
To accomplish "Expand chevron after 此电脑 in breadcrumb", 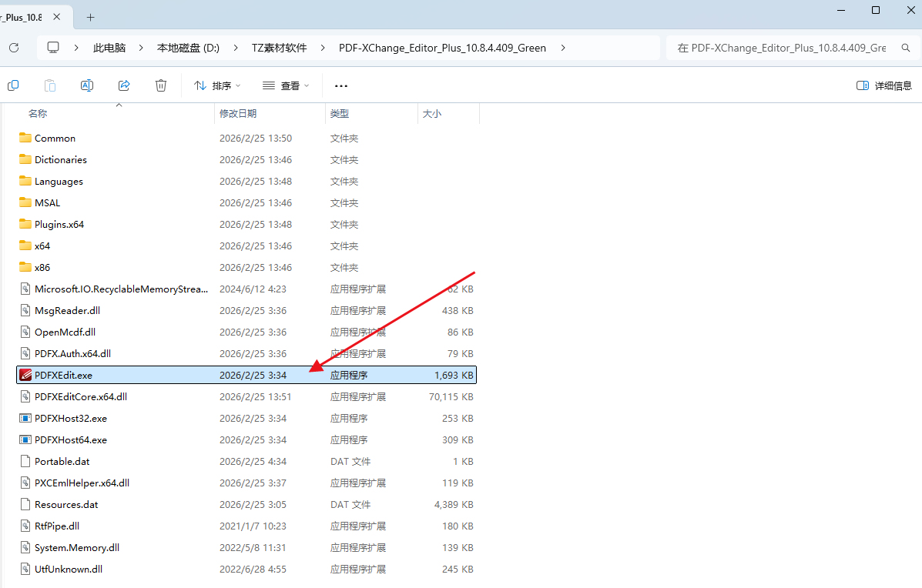I will pyautogui.click(x=141, y=48).
